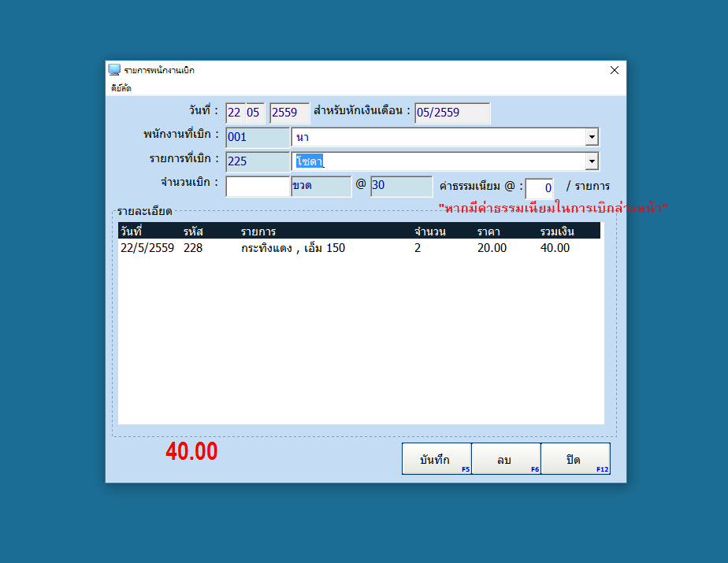728x563 pixels.
Task: Open the คีย์ลัด menu
Action: [x=121, y=88]
